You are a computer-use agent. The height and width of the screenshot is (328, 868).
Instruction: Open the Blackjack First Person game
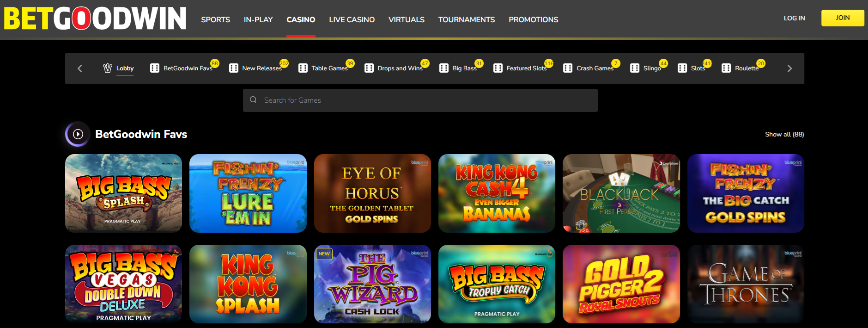pyautogui.click(x=621, y=193)
